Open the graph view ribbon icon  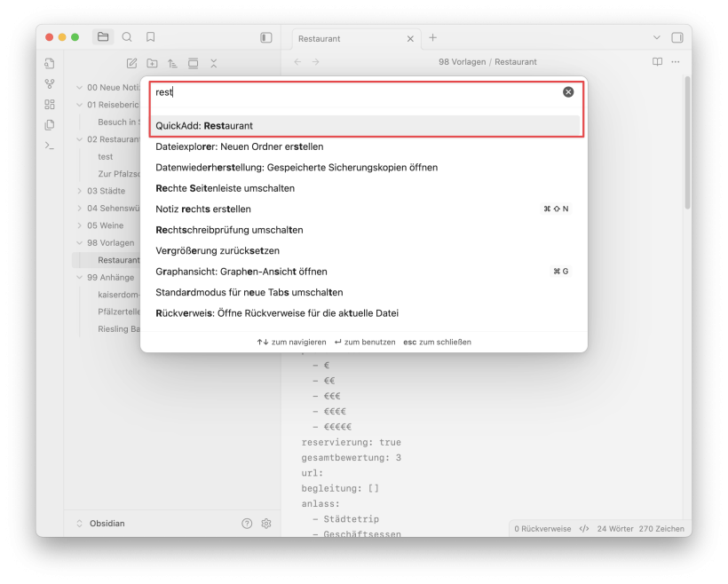50,83
